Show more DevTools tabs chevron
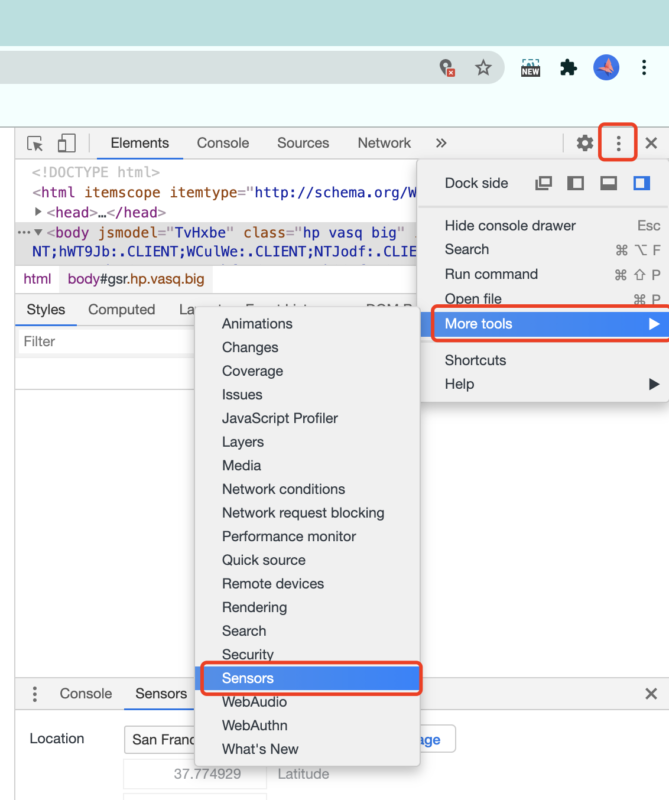 (441, 143)
